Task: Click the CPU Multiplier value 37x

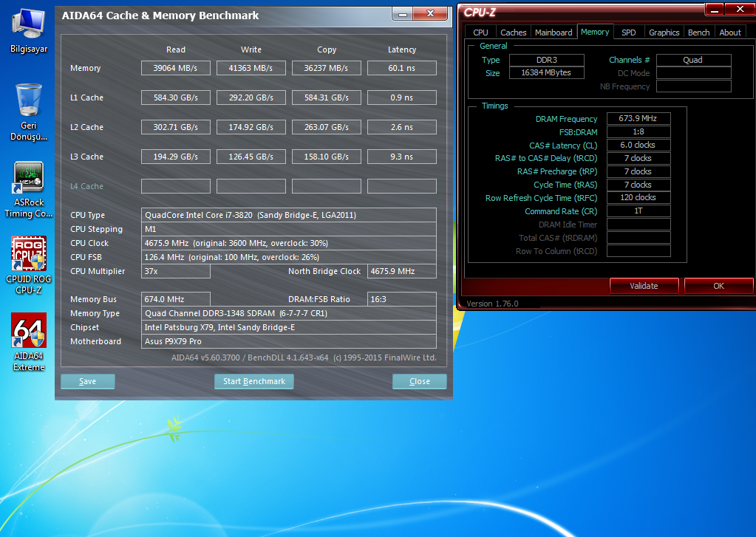Action: 175,271
